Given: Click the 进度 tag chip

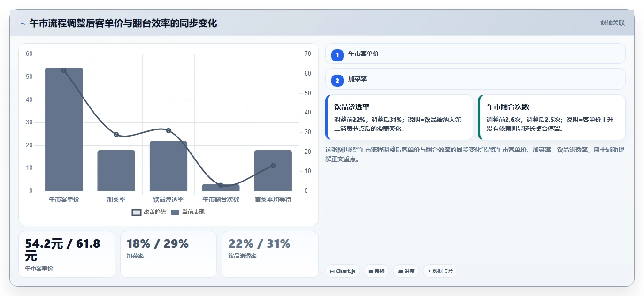Looking at the screenshot, I should (406, 271).
